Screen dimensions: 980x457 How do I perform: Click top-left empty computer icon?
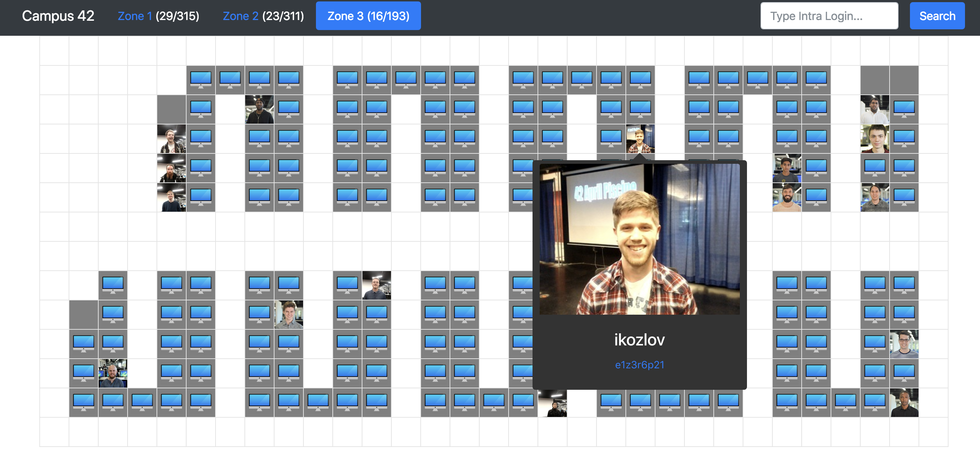click(201, 80)
